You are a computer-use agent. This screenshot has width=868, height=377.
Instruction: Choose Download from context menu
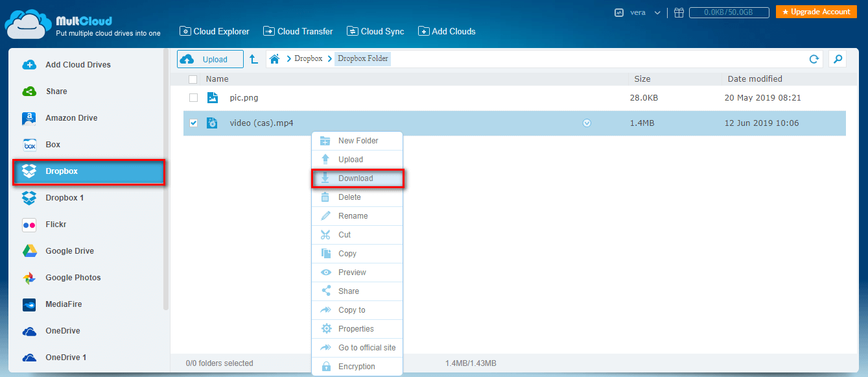pyautogui.click(x=357, y=178)
